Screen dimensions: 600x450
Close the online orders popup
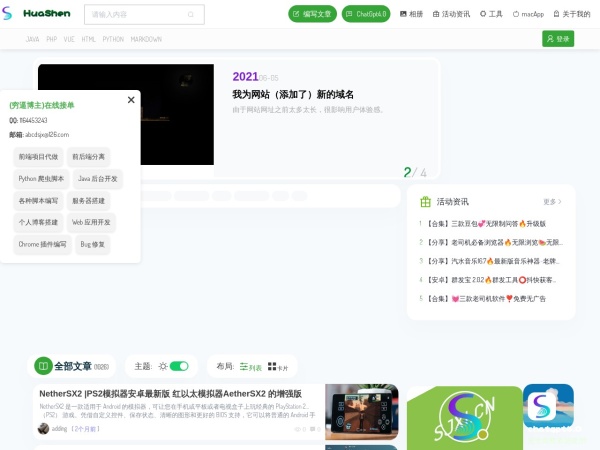(131, 99)
